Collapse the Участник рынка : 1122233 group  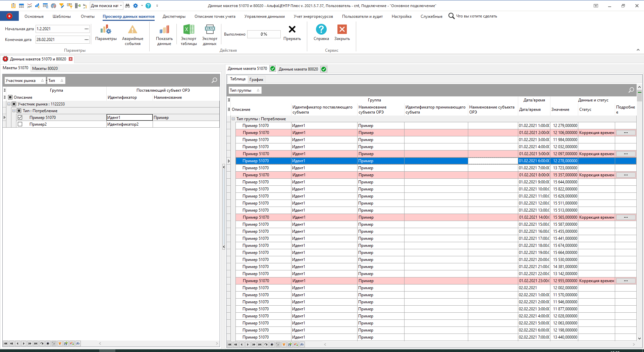click(x=9, y=104)
